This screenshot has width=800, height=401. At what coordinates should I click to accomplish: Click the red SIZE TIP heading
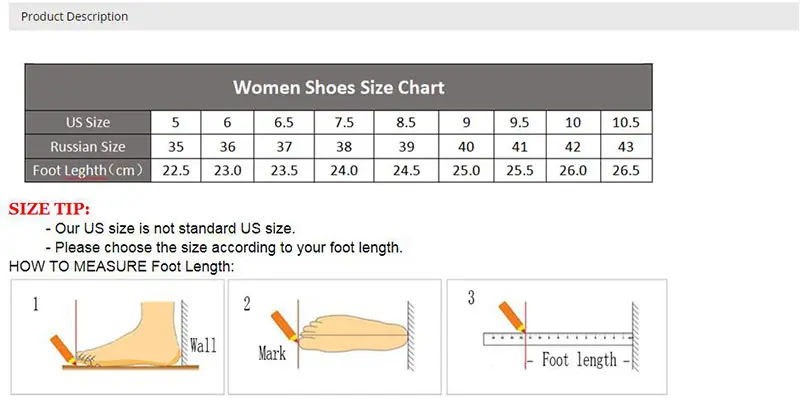(x=49, y=209)
